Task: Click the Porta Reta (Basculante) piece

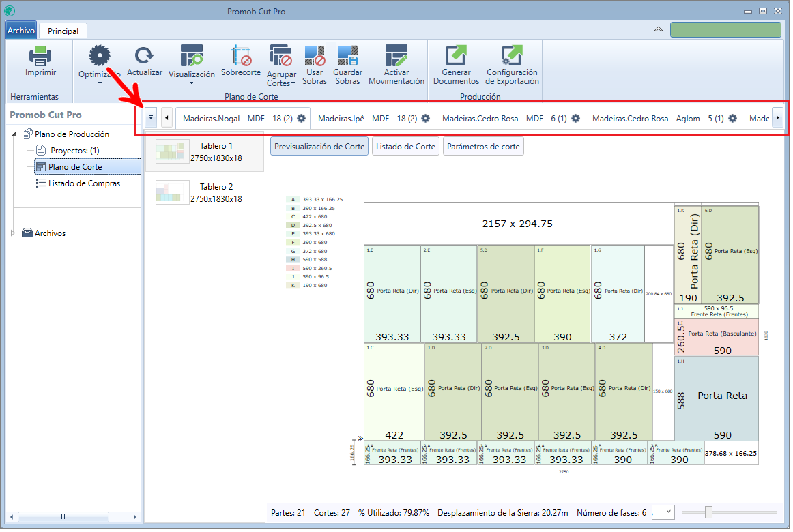Action: pyautogui.click(x=716, y=336)
